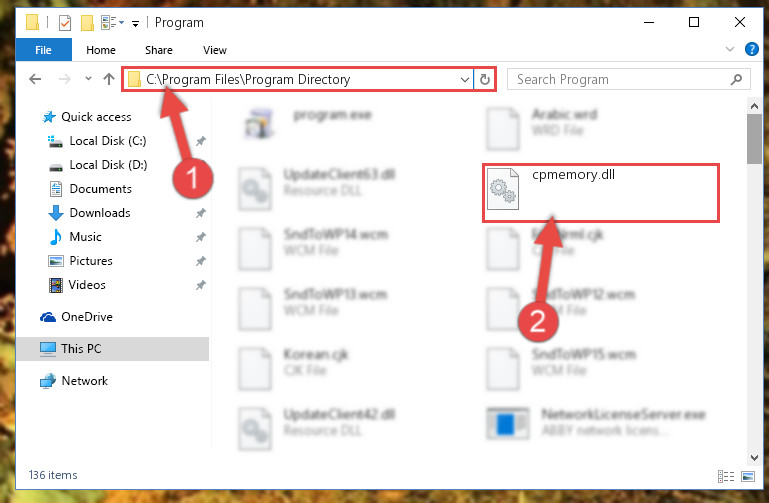Expand the ribbon chevron
The width and height of the screenshot is (769, 503).
(x=729, y=49)
